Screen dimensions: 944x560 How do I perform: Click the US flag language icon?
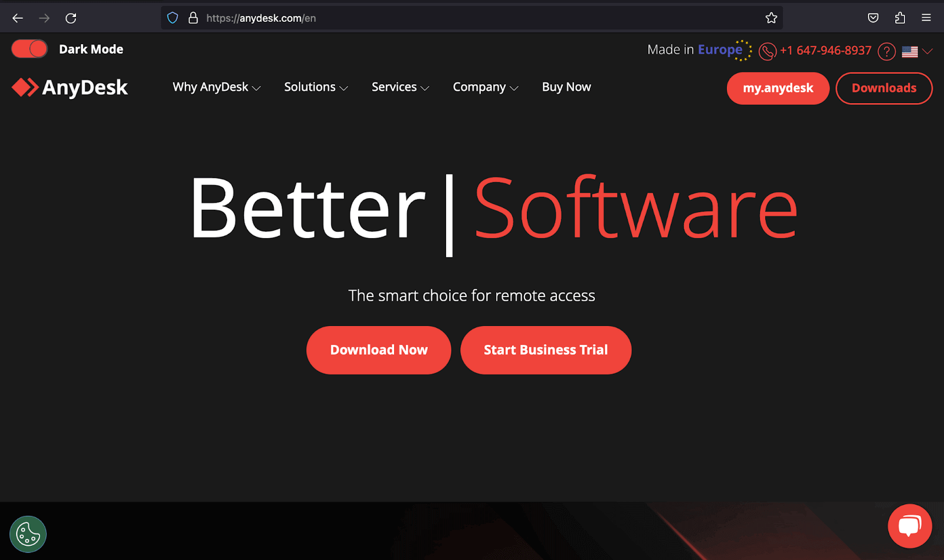[x=910, y=51]
